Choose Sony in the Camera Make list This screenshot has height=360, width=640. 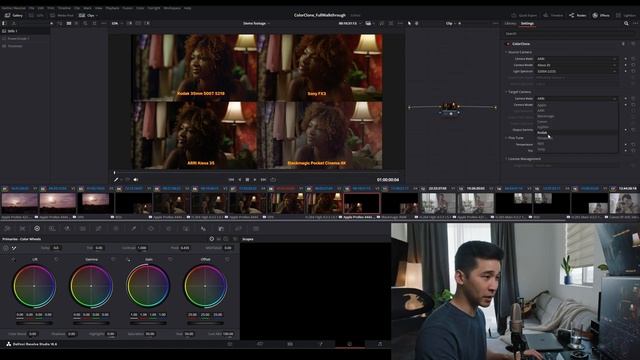coord(577,149)
